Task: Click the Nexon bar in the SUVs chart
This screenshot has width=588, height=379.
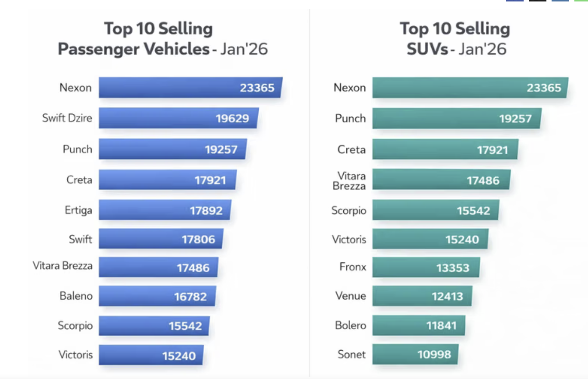Action: tap(470, 88)
